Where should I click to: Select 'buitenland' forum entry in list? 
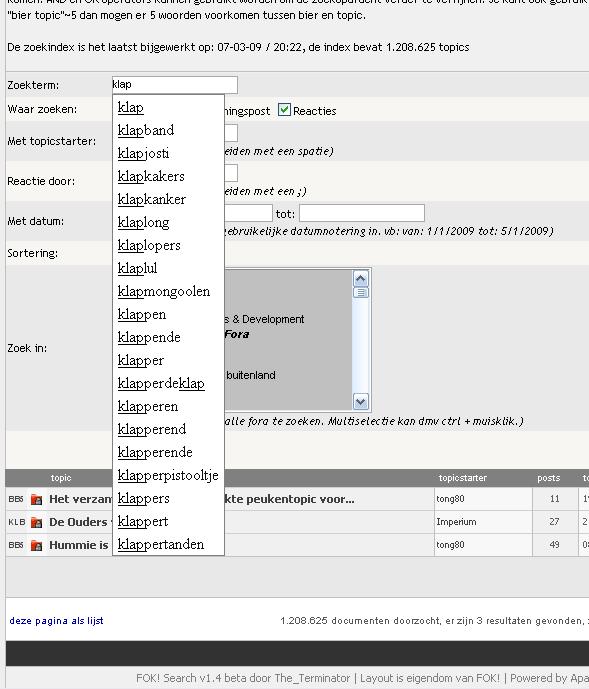(x=251, y=375)
